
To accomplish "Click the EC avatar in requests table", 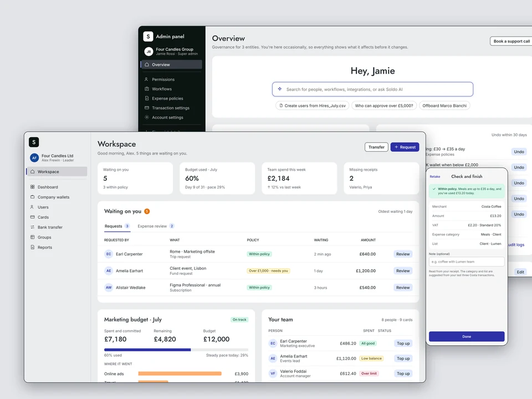I will (x=109, y=254).
